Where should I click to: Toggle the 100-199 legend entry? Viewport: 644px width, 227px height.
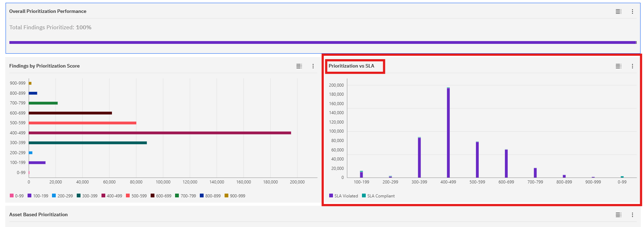coord(38,196)
